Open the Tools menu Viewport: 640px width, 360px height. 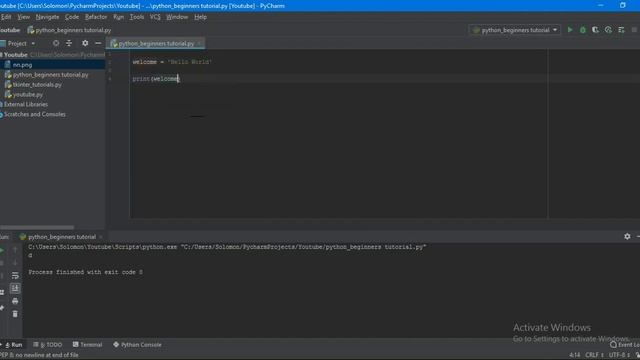[137, 17]
